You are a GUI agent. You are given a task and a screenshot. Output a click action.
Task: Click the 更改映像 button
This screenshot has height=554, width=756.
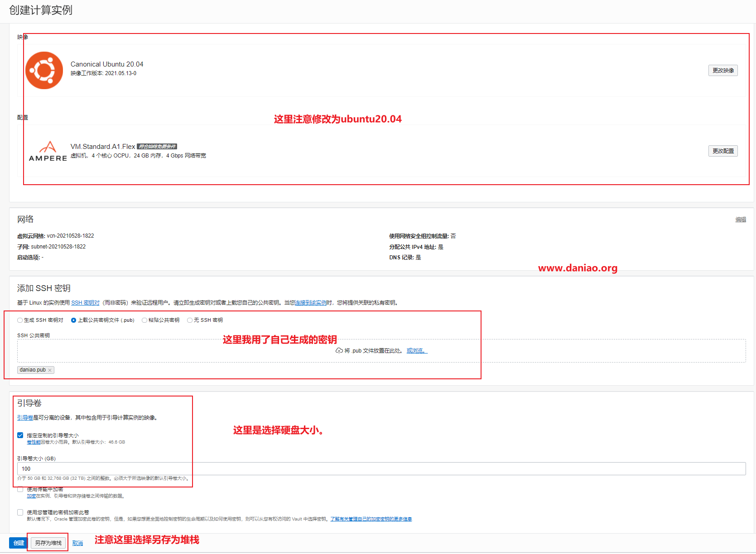pos(722,70)
